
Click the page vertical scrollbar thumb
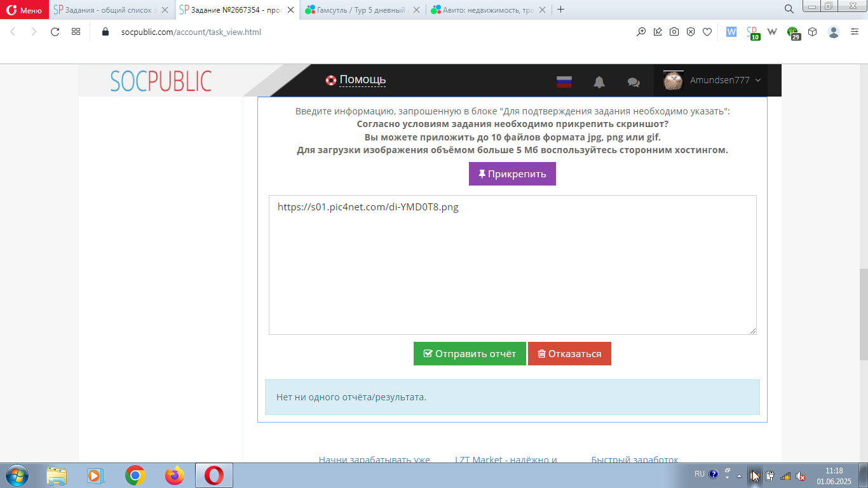pyautogui.click(x=863, y=315)
